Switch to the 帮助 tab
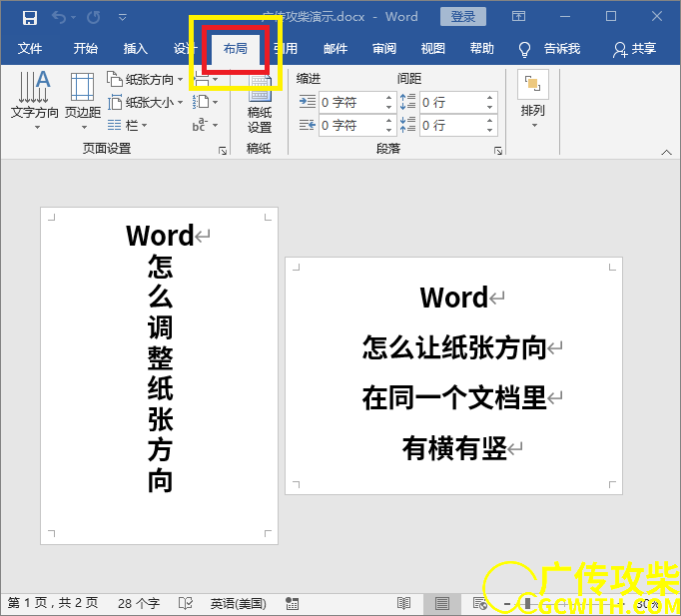The image size is (681, 616). (x=481, y=48)
